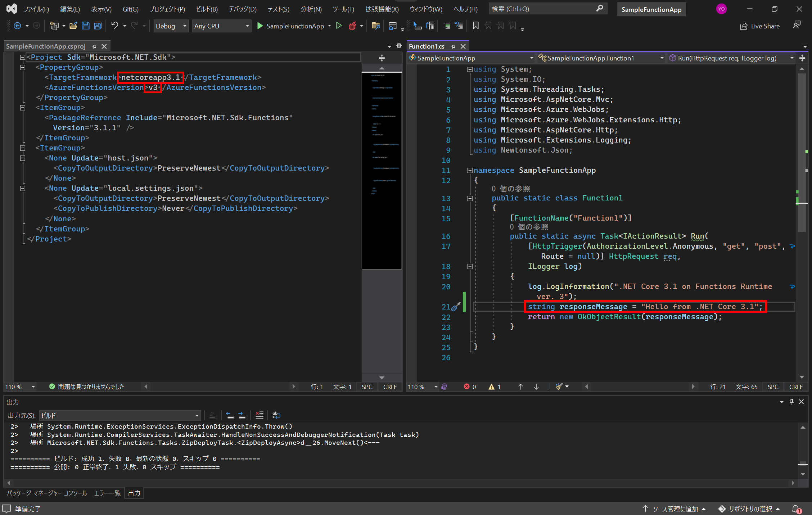Toggle pin on Function1.cs tab
Screen dimensions: 812x515
[453, 46]
